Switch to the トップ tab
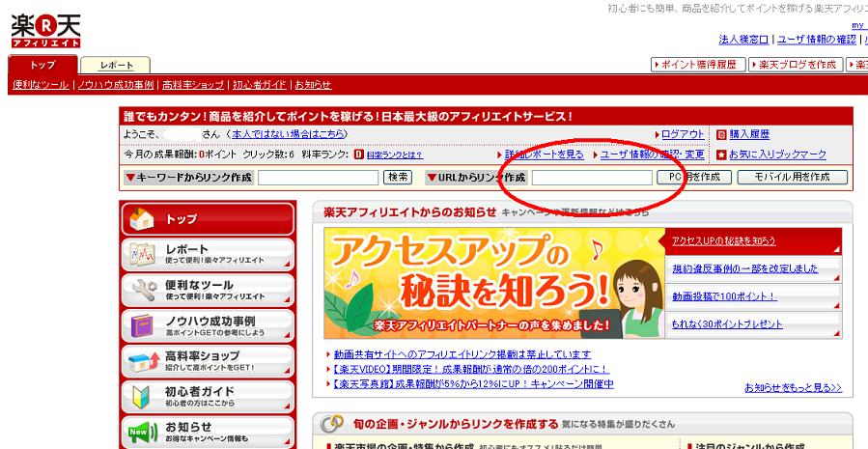Viewport: 868px width, 449px height. point(43,65)
